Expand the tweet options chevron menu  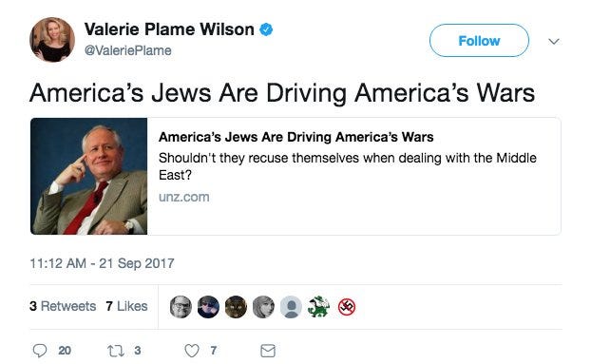tap(553, 41)
